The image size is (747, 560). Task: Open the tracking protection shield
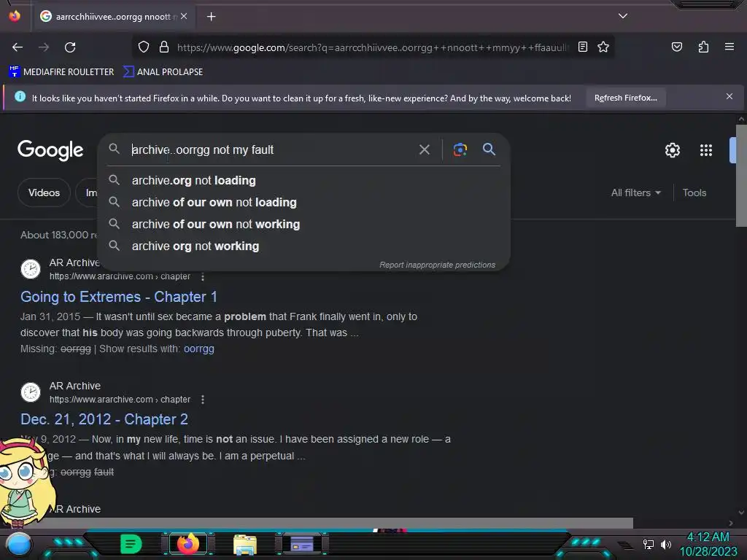click(144, 47)
